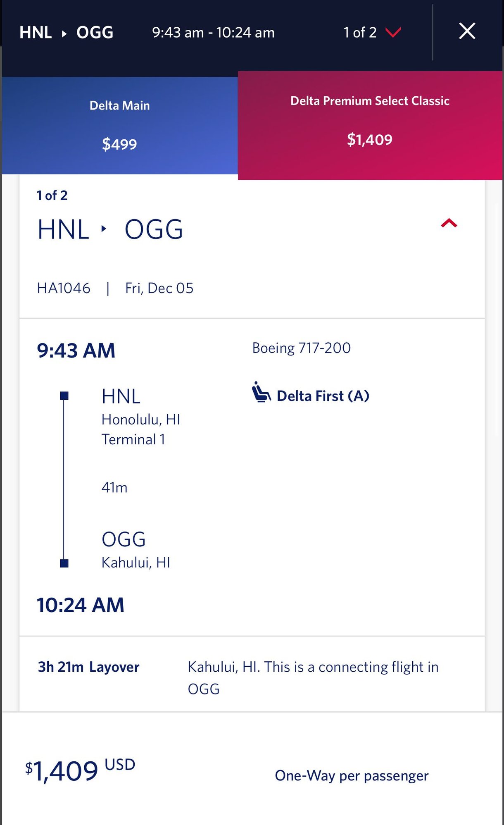Click the small arrow between large HNL and OGG
The width and height of the screenshot is (504, 825).
point(104,229)
